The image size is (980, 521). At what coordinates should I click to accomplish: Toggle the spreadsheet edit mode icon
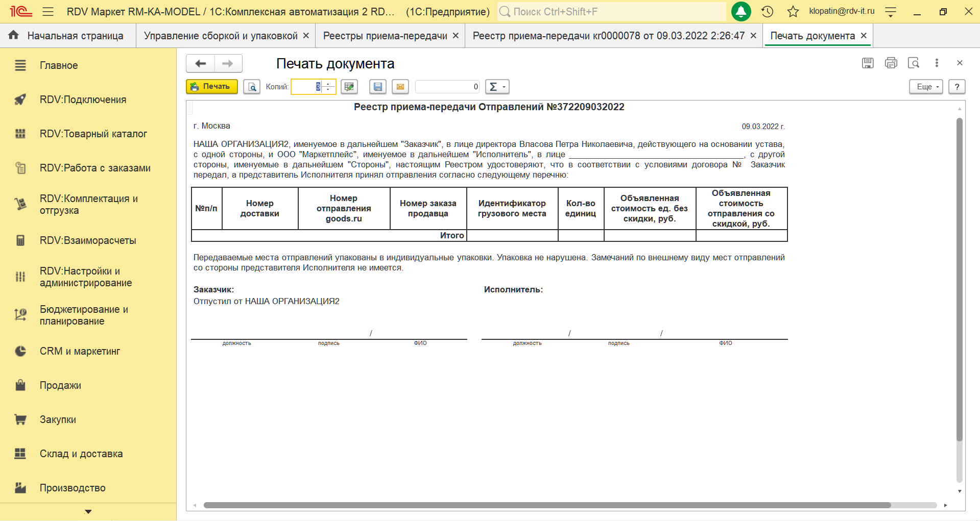click(x=349, y=87)
